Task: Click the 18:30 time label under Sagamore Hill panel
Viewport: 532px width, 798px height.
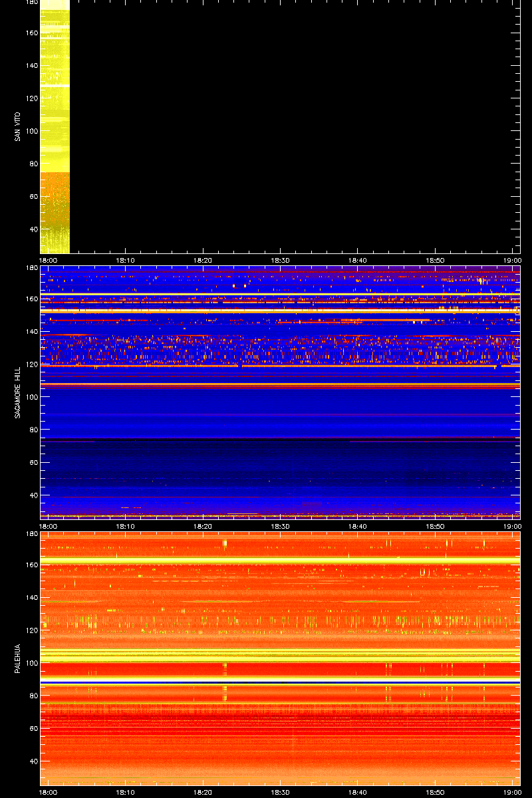Action: click(281, 527)
